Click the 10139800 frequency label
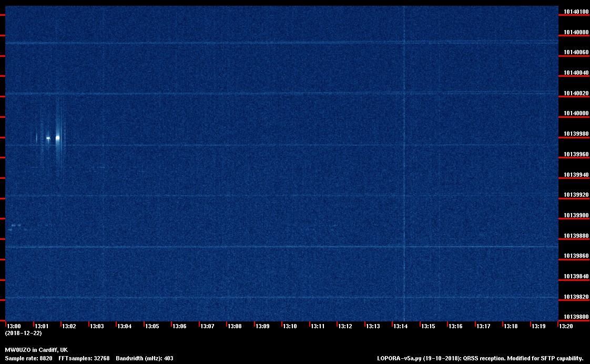This screenshot has width=590, height=364. (x=576, y=317)
